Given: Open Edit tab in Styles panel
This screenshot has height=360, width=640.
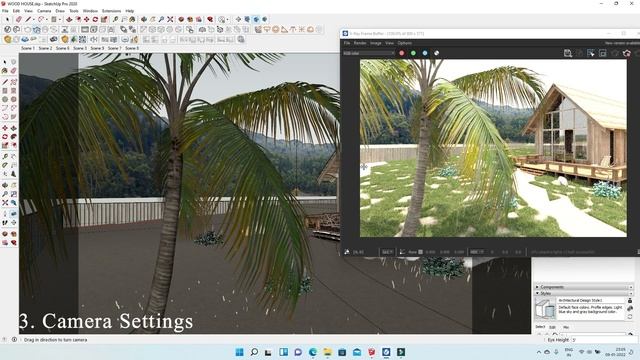Looking at the screenshot, I should pos(552,327).
